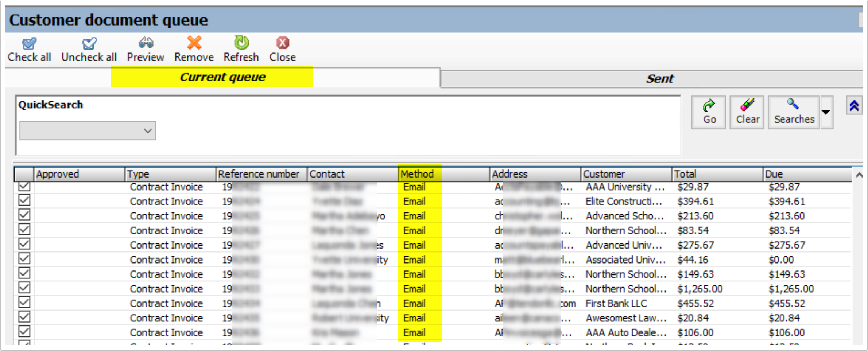Open the QuickSearch dropdown
Screen dimensions: 868x351
point(147,130)
